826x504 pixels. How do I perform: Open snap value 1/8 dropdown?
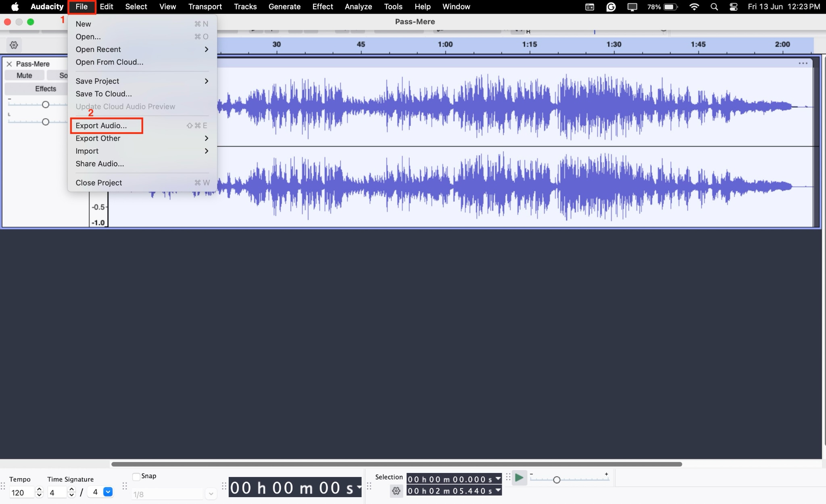pos(211,494)
